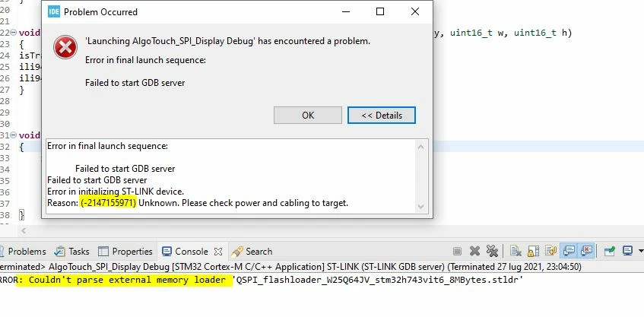Click the red error icon in dialog

coord(65,47)
